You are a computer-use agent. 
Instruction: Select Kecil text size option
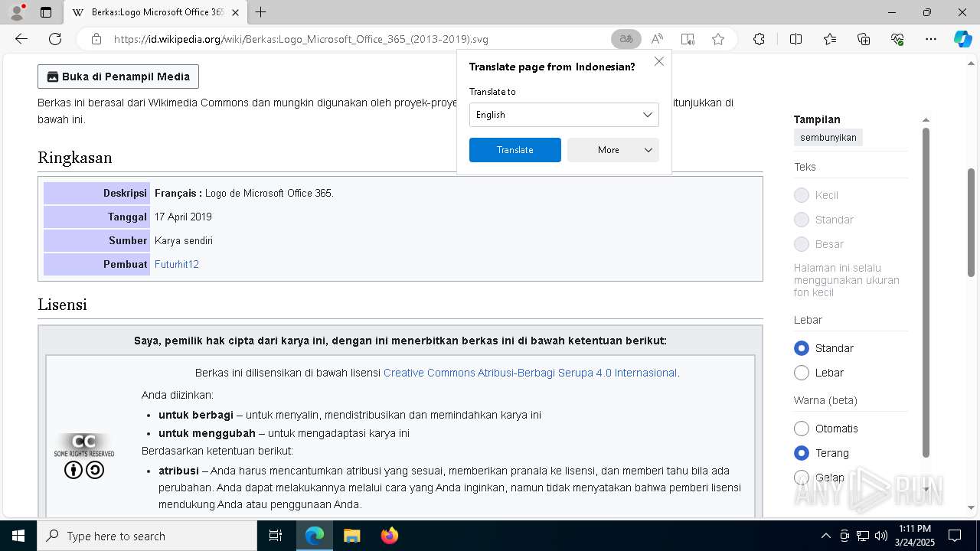[x=802, y=195]
